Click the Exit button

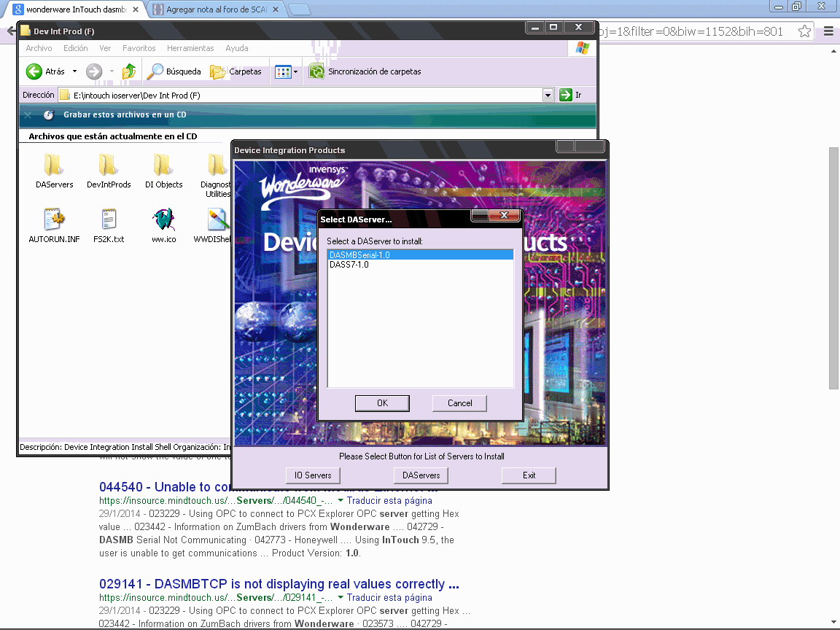529,475
